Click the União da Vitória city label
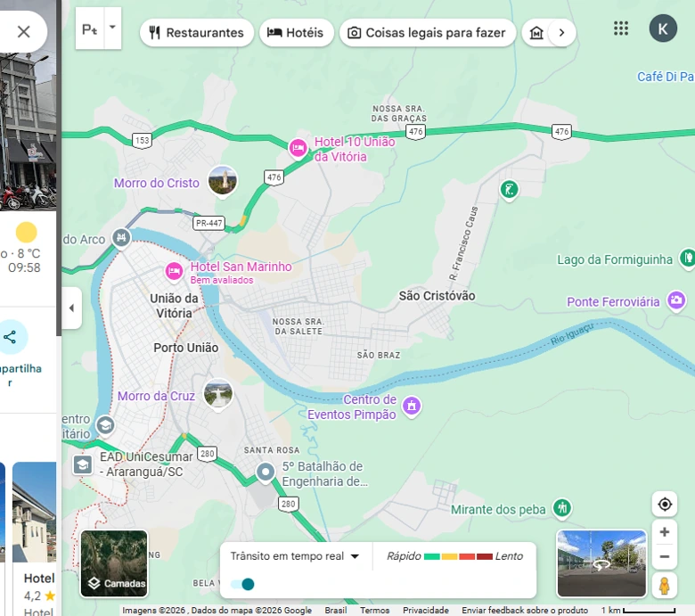Screen dimensions: 695x616 (x=174, y=306)
